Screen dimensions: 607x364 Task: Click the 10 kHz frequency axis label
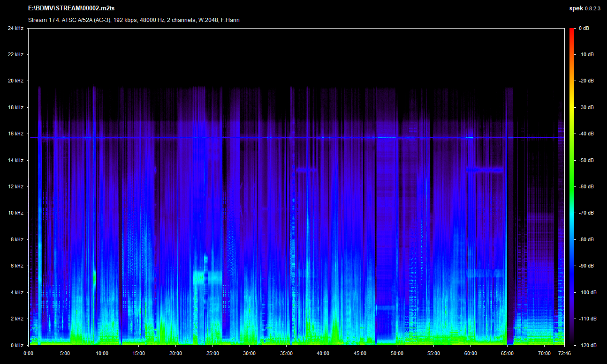15,213
